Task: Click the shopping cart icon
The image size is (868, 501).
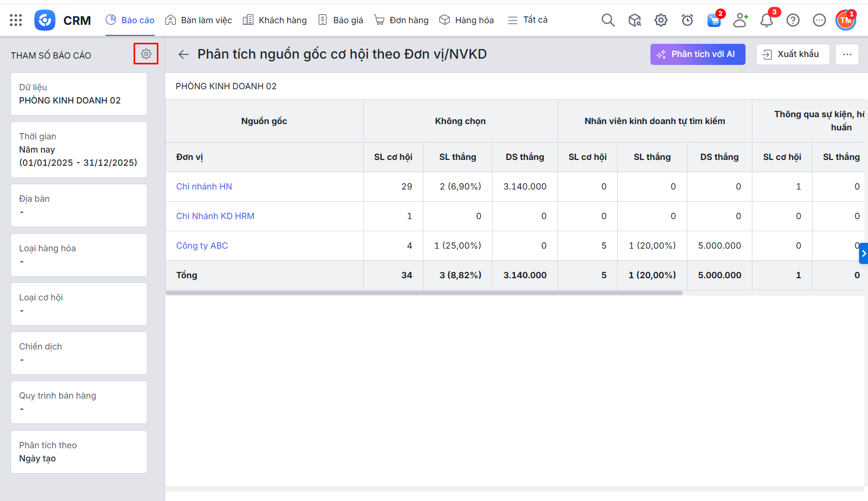Action: [714, 21]
